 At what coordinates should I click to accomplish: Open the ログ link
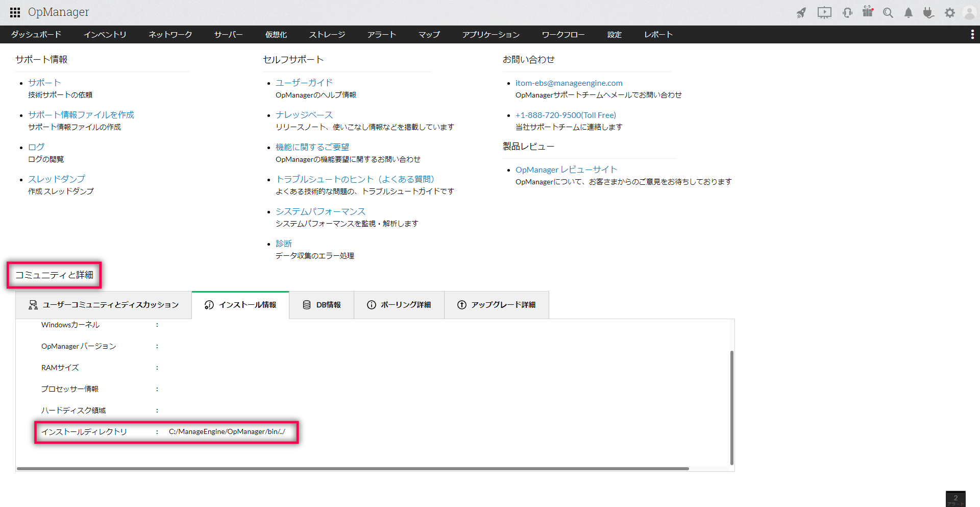point(36,147)
